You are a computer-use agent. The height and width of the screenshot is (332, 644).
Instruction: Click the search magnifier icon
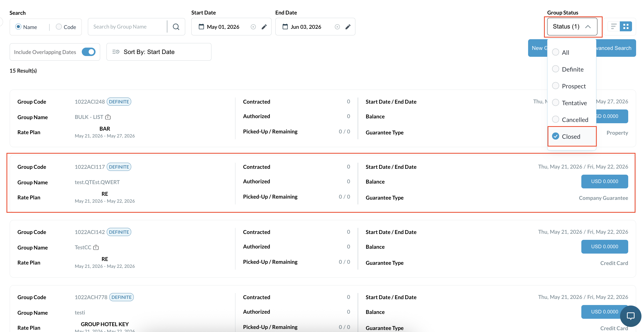(x=176, y=27)
